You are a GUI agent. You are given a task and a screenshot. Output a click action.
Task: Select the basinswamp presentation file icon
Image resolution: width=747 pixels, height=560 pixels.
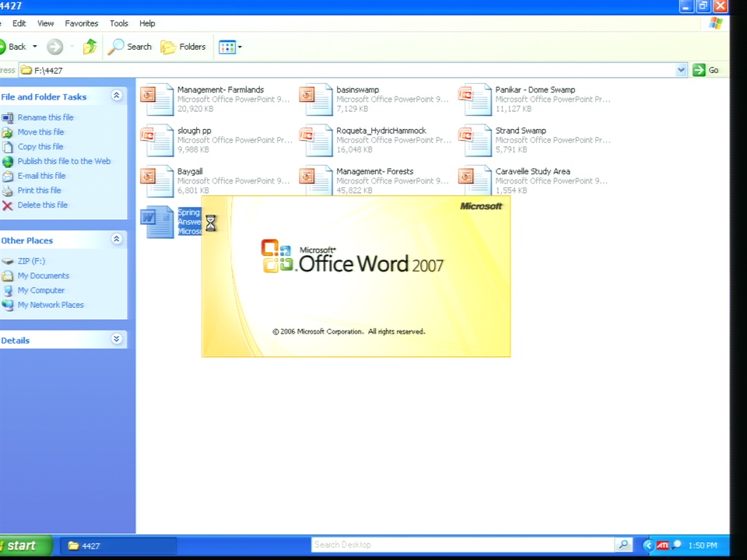click(x=316, y=100)
